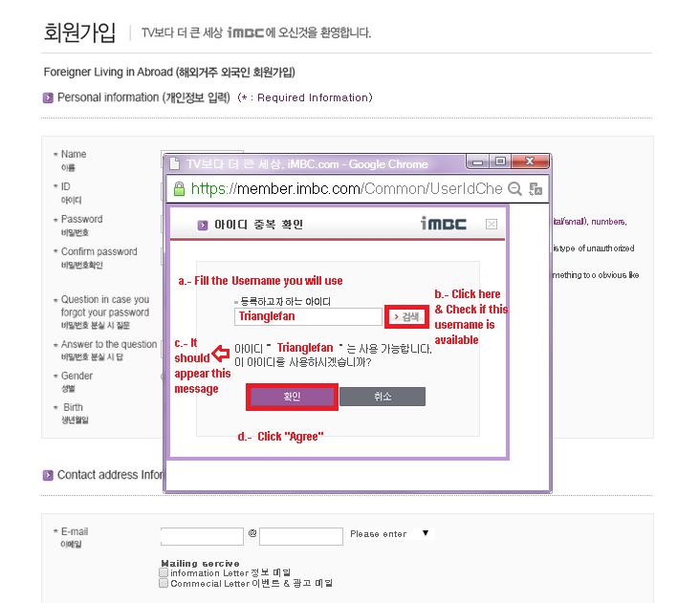Viewport: 700px width, 603px height.
Task: Click the email domain field after @
Action: coord(300,535)
